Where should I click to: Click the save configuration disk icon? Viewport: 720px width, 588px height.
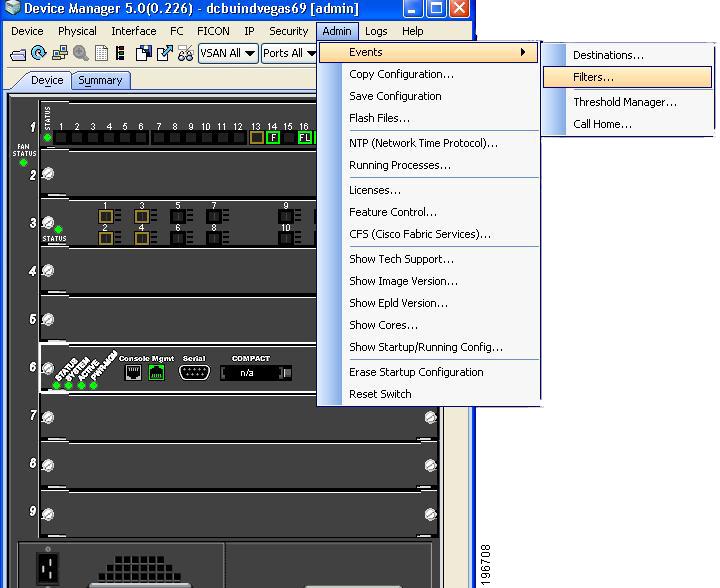point(144,53)
